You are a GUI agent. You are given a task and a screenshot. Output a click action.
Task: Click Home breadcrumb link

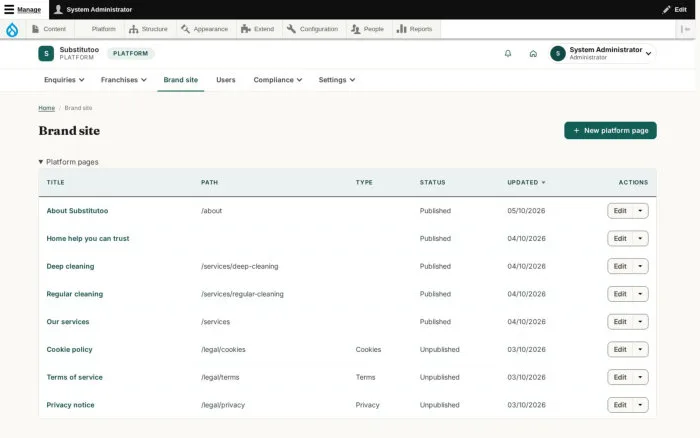tap(46, 108)
